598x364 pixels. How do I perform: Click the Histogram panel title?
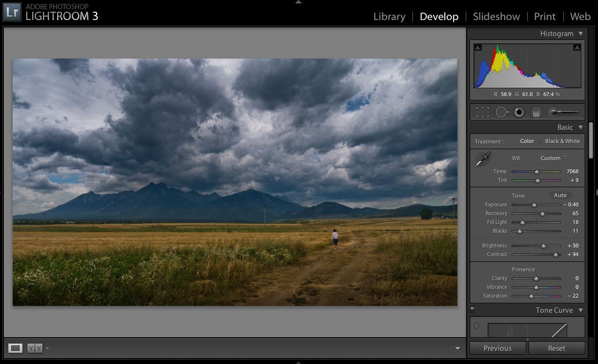[x=557, y=34]
